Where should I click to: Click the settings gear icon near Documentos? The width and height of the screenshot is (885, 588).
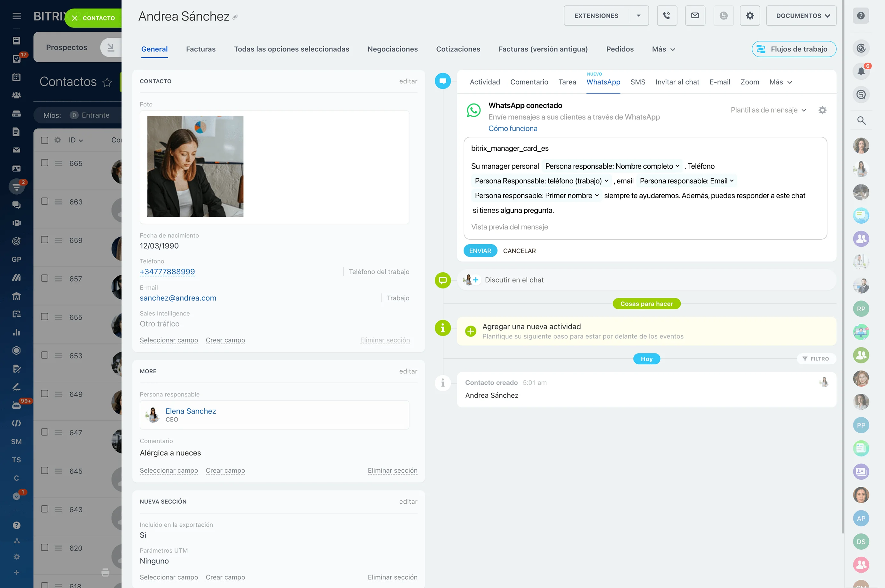tap(749, 15)
